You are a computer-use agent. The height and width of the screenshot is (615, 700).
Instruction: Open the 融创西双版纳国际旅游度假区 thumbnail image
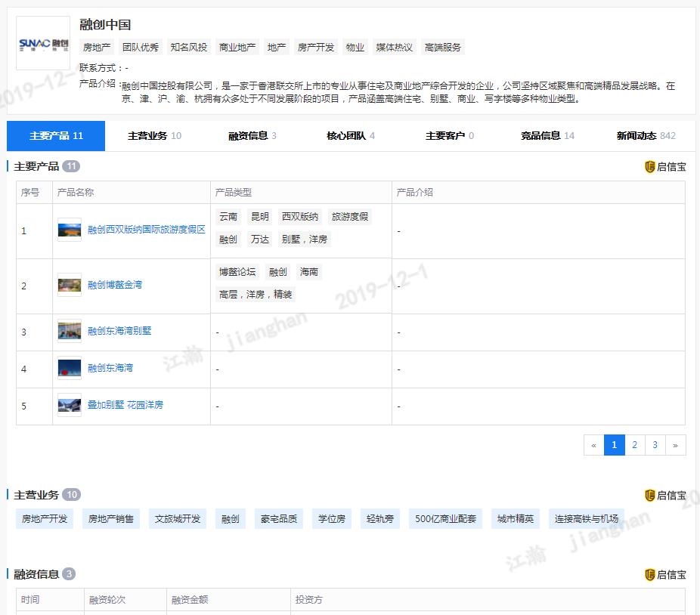pyautogui.click(x=70, y=230)
